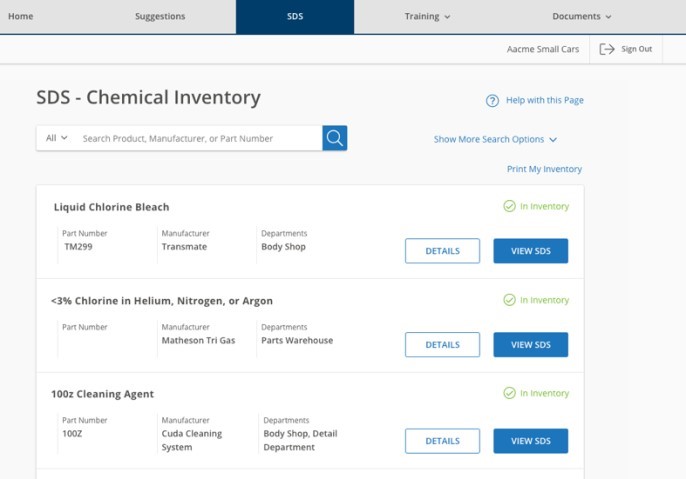Open the All filter dropdown
This screenshot has height=479, width=686.
(x=56, y=138)
